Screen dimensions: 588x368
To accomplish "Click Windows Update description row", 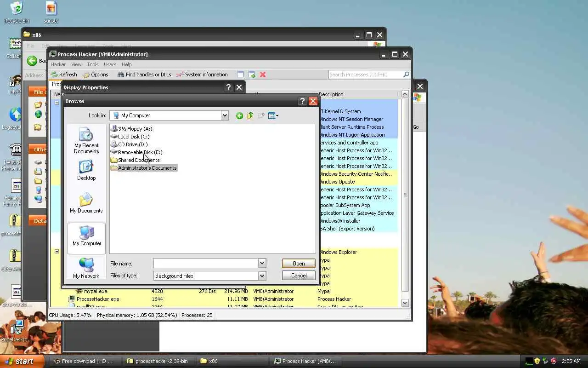I will (x=338, y=182).
